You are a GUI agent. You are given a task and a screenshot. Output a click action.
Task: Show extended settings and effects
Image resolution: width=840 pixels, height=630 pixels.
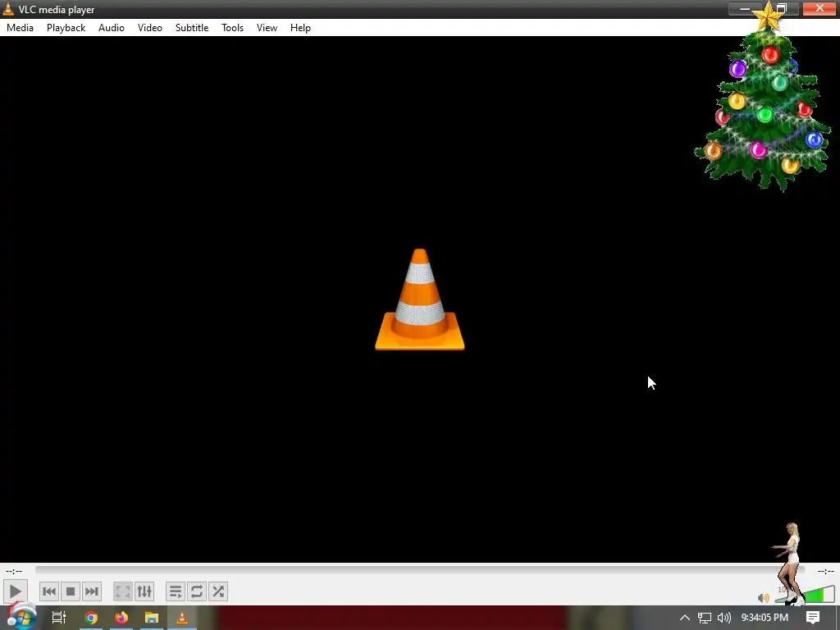[144, 591]
